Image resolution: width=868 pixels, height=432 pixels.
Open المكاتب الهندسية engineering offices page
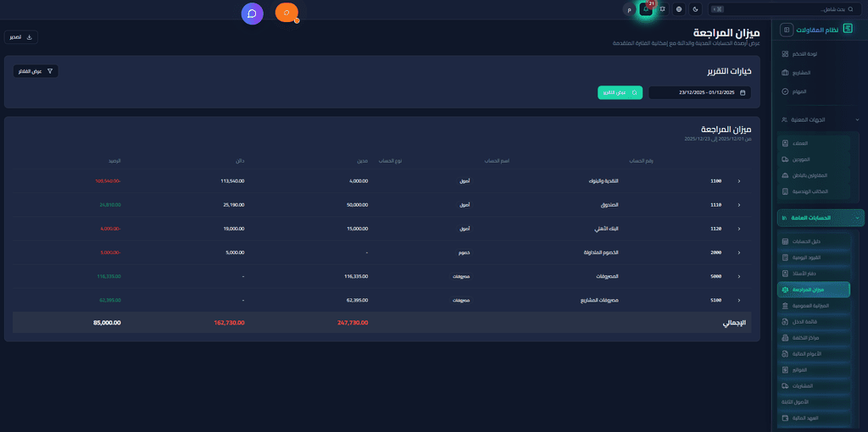click(814, 192)
